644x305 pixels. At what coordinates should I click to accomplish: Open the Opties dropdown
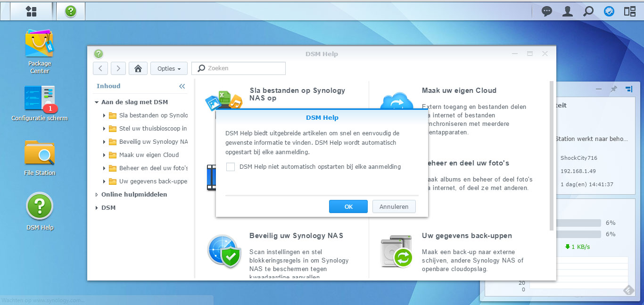click(169, 68)
